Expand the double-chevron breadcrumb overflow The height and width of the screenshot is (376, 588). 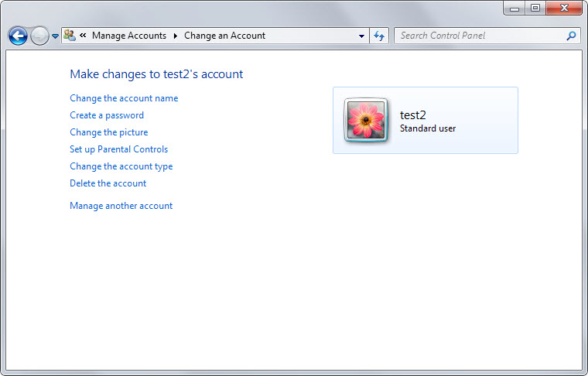pyautogui.click(x=83, y=36)
